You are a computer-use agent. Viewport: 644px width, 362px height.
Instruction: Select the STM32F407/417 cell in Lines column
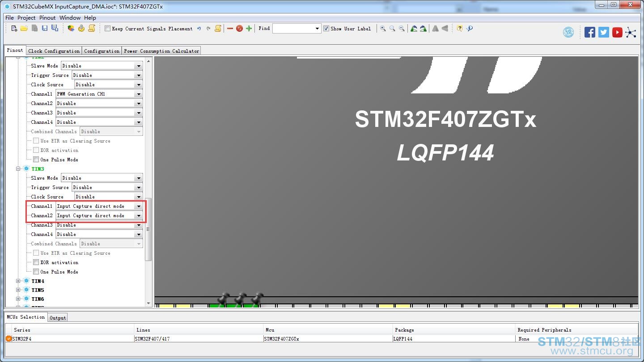[199, 339]
